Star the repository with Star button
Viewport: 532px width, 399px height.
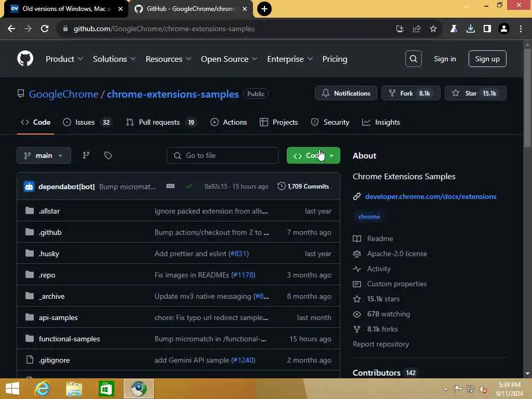(x=475, y=94)
